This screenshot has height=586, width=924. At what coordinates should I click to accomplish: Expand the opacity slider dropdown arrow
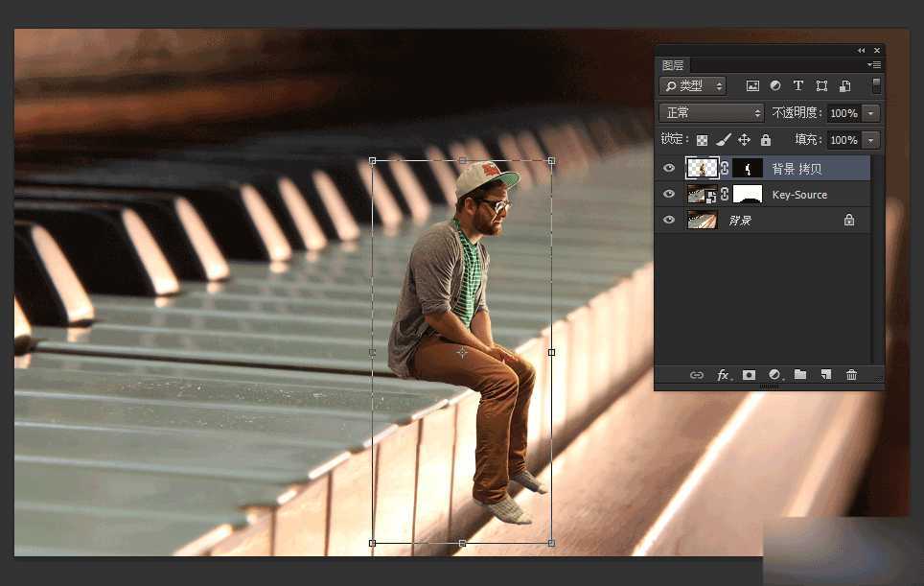(870, 113)
